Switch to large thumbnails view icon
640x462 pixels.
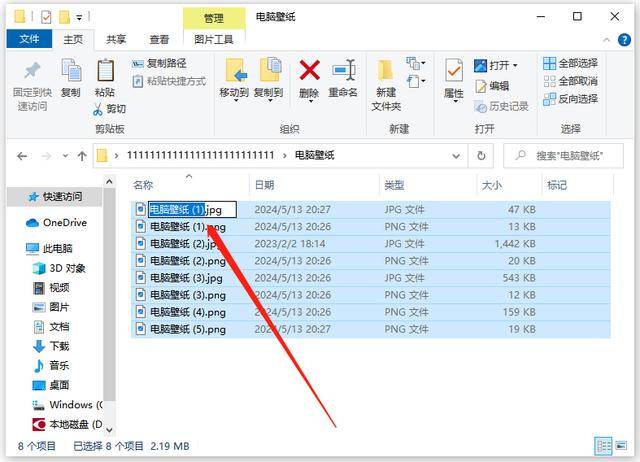[x=621, y=446]
